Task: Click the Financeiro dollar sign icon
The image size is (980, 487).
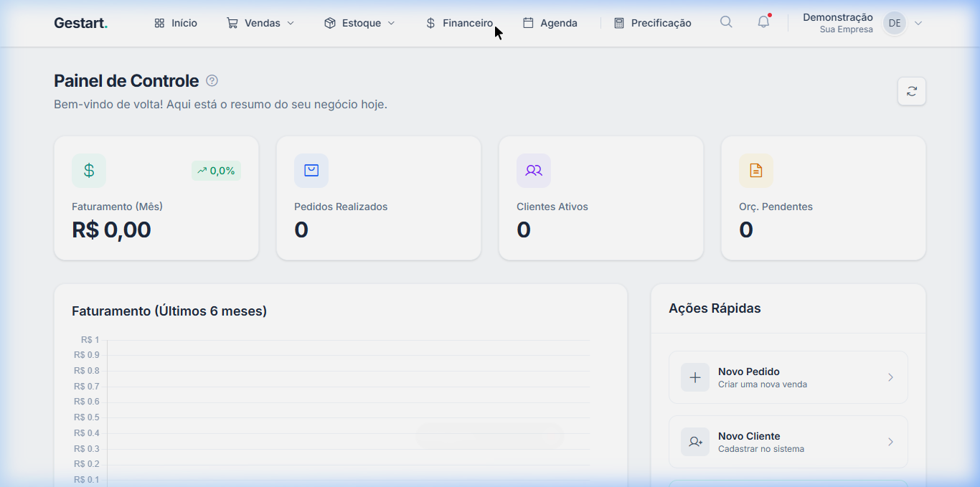Action: click(x=430, y=23)
